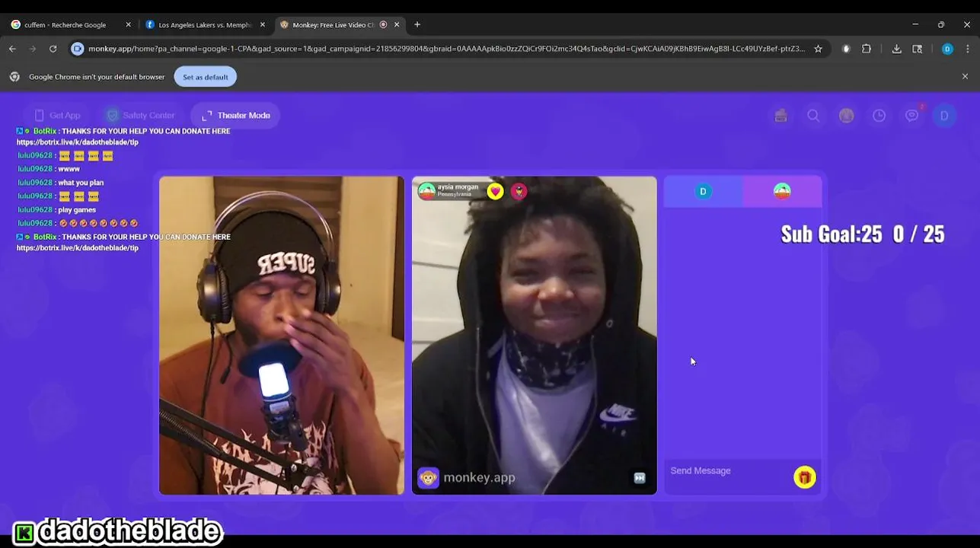This screenshot has height=548, width=980.
Task: Open the round avatar icon beside search
Action: pos(846,116)
